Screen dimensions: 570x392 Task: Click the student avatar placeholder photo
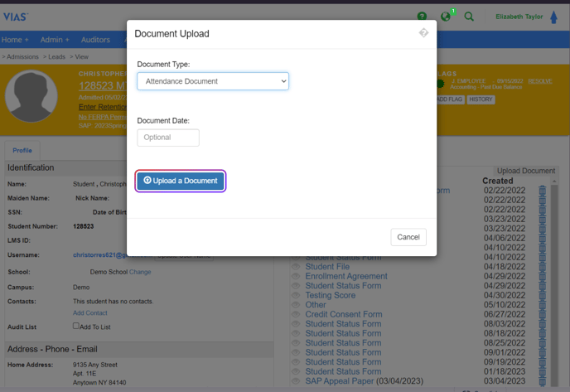point(31,96)
